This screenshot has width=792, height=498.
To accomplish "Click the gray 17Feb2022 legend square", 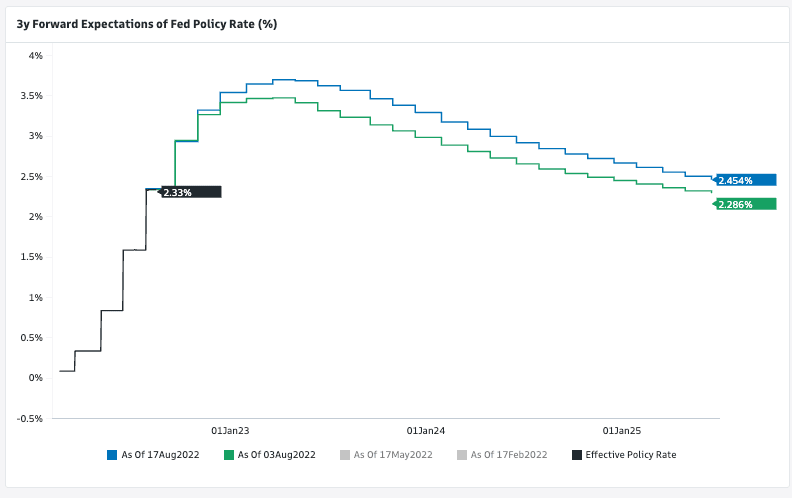I will 462,455.
